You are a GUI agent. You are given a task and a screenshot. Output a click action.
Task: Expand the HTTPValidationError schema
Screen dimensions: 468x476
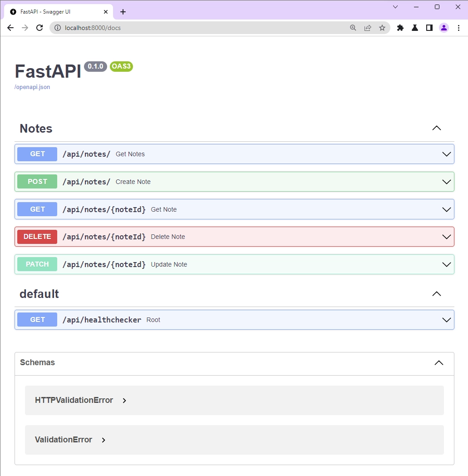click(x=124, y=401)
